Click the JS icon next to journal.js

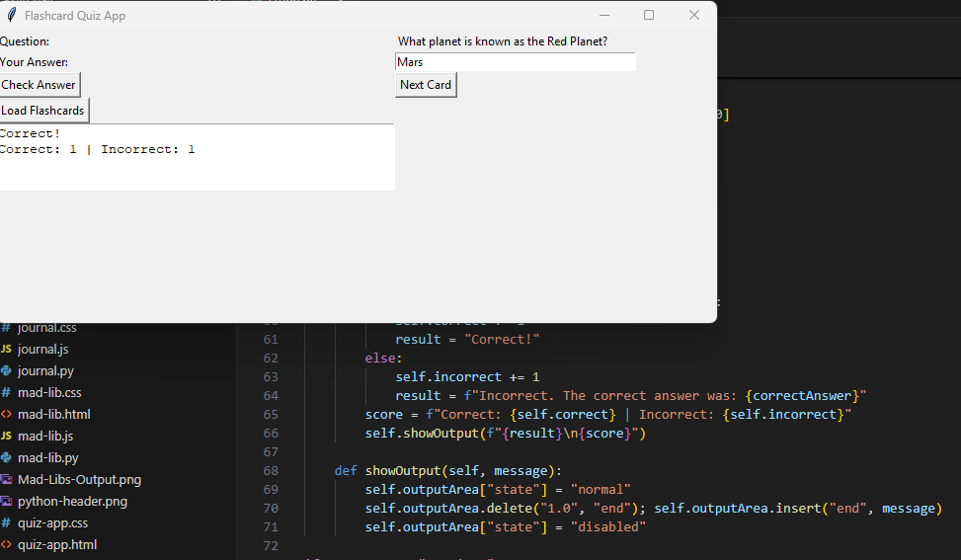(6, 350)
